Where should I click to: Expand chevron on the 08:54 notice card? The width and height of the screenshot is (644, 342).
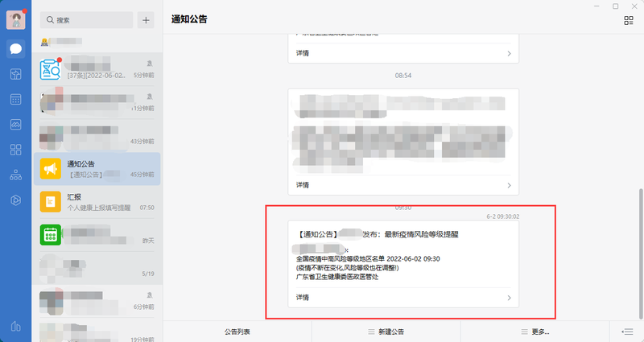tap(509, 186)
